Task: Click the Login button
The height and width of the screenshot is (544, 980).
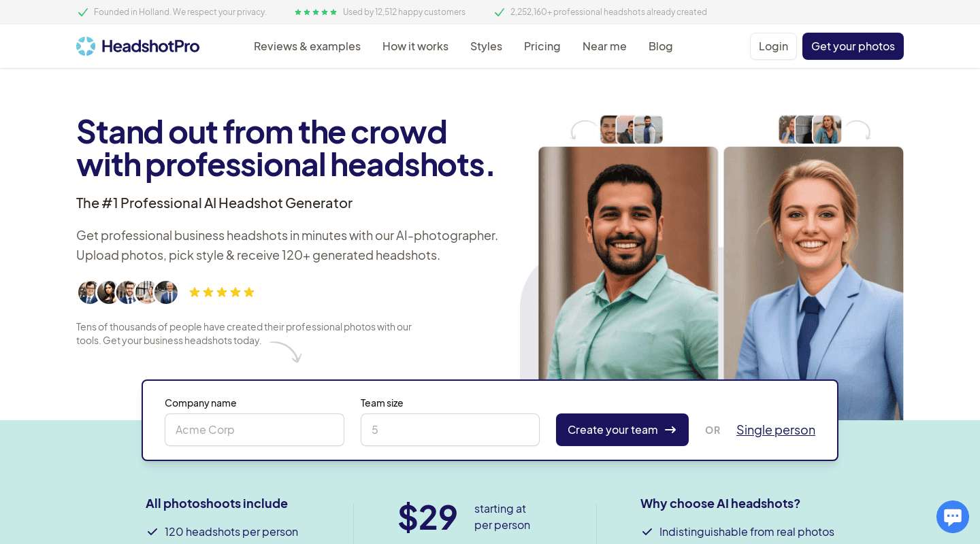Action: tap(773, 46)
